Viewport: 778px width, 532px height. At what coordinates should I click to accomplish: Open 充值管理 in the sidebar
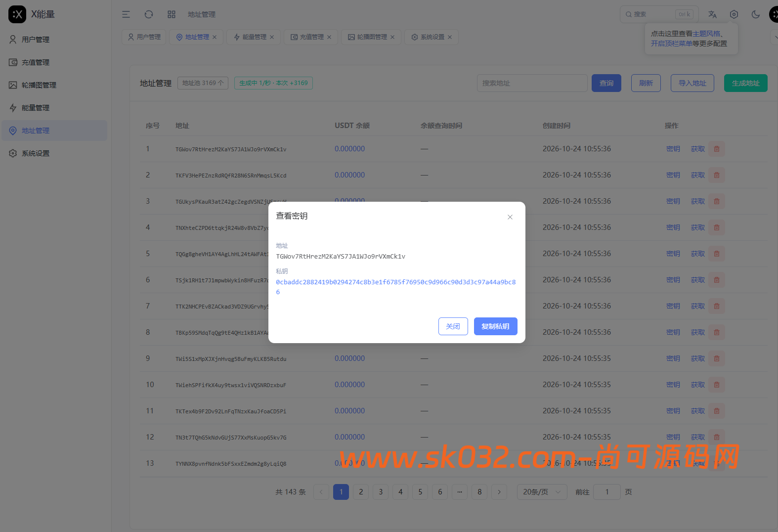click(x=54, y=62)
